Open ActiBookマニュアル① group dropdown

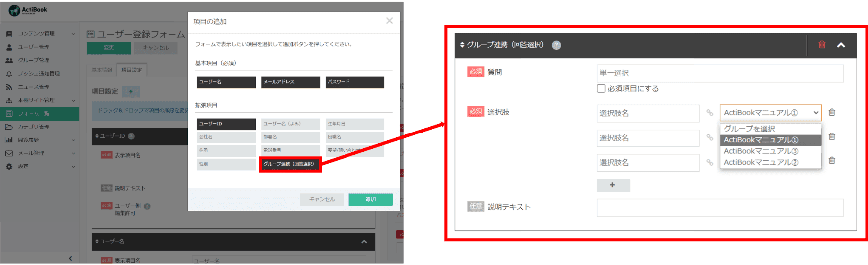click(x=771, y=113)
